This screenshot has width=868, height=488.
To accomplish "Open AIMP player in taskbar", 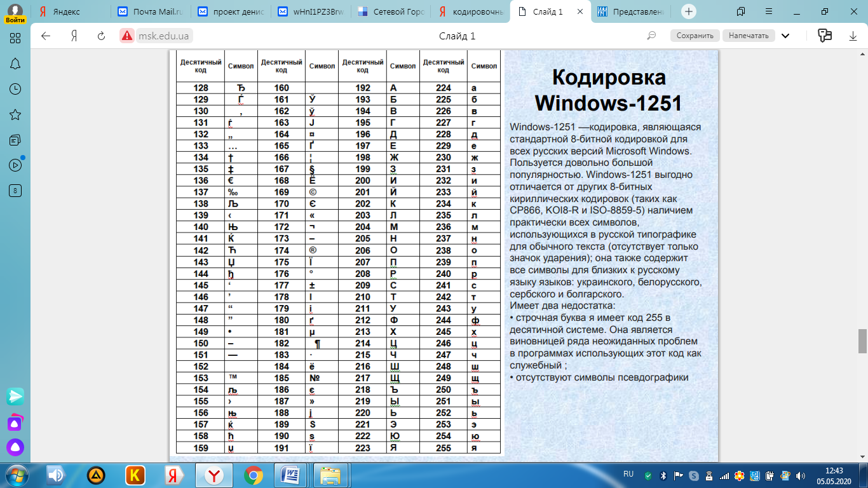I will click(x=96, y=475).
